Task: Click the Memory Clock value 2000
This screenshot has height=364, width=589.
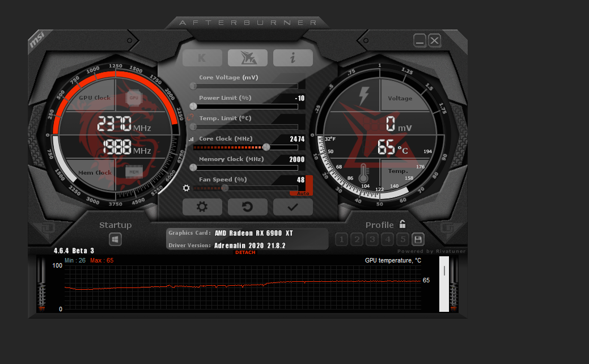Action: pyautogui.click(x=296, y=159)
